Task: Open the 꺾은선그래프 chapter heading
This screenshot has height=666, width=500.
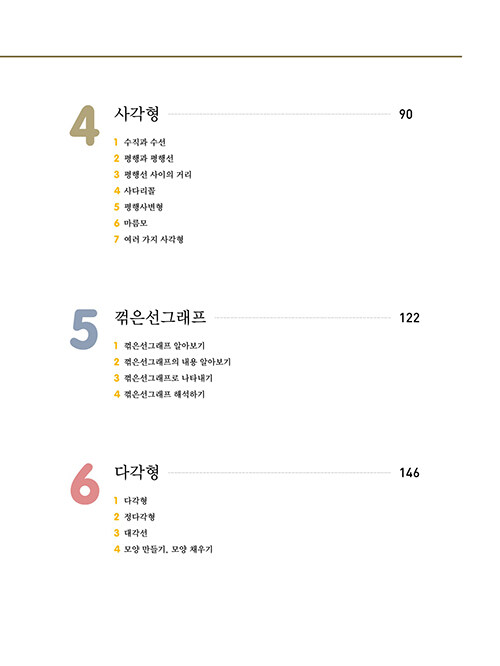Action: click(160, 317)
